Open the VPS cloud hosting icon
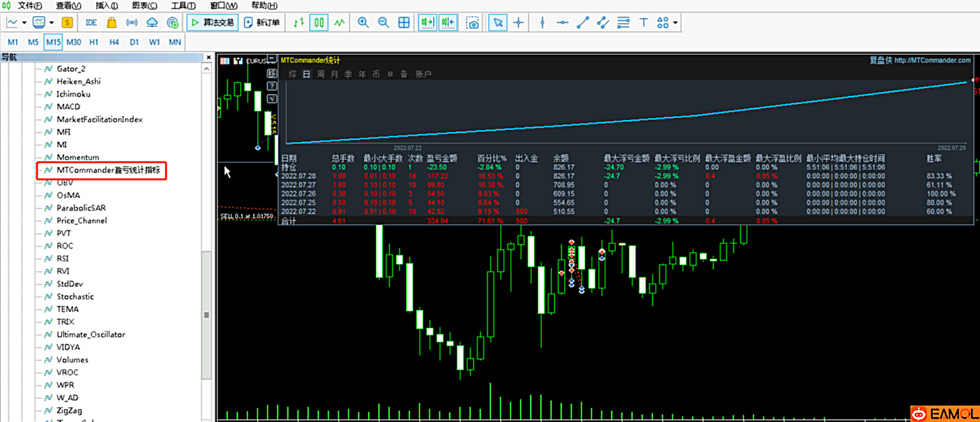980x422 pixels. tap(152, 23)
